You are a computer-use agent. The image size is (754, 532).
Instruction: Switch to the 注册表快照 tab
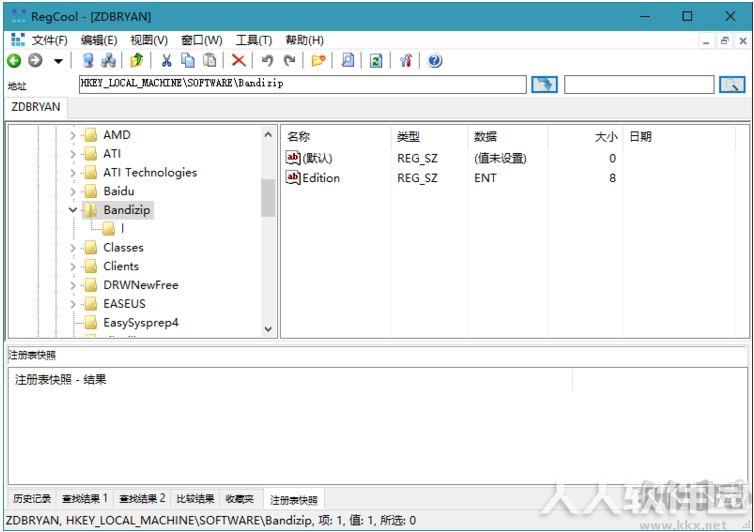[294, 500]
